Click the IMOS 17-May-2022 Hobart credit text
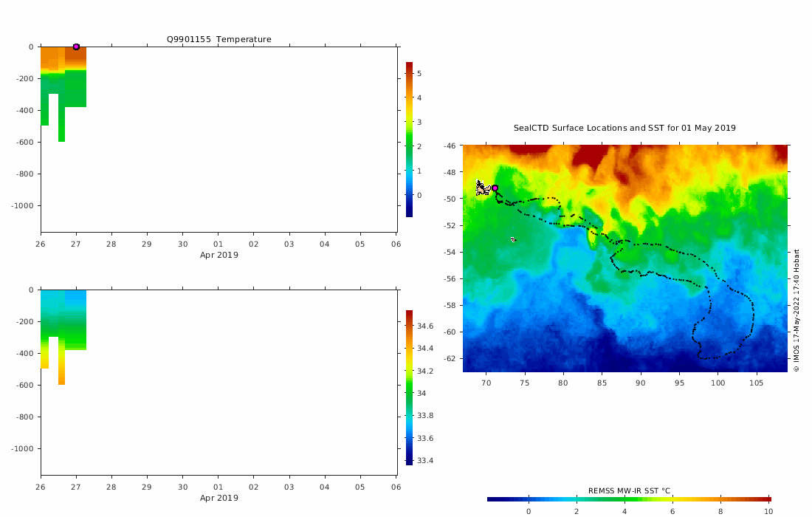 click(796, 311)
